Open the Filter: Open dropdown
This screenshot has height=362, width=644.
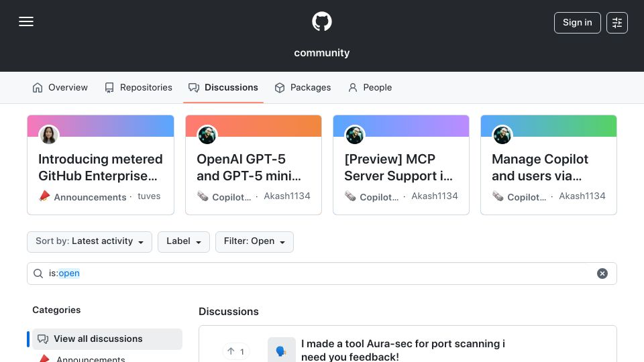click(x=254, y=241)
